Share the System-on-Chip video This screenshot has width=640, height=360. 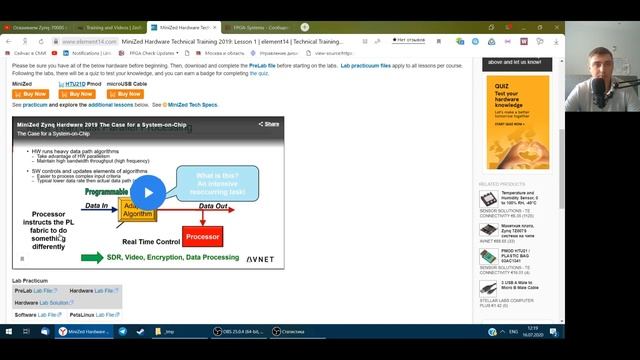269,124
